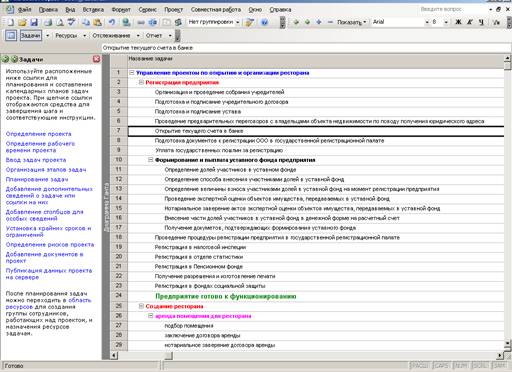512x372 pixels.
Task: Collapse the Создание ресторана summary task
Action: click(x=141, y=306)
